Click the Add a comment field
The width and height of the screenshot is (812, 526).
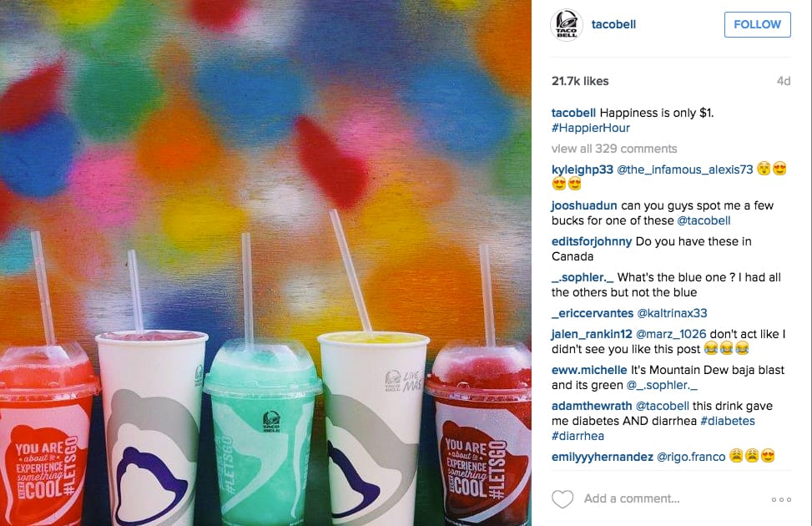coord(632,498)
